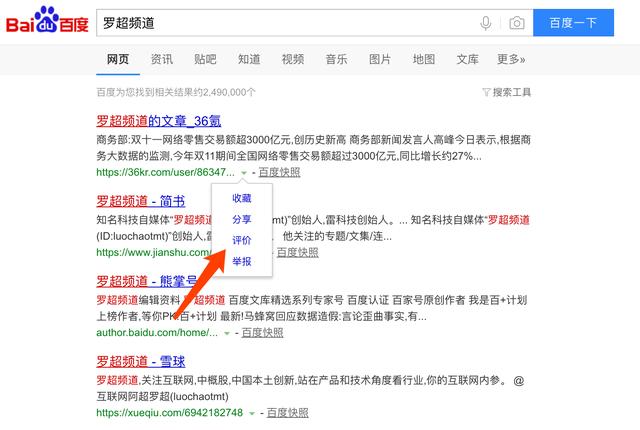
Task: Collapse dropdown arrow beside 36kr URL
Action: [x=244, y=173]
